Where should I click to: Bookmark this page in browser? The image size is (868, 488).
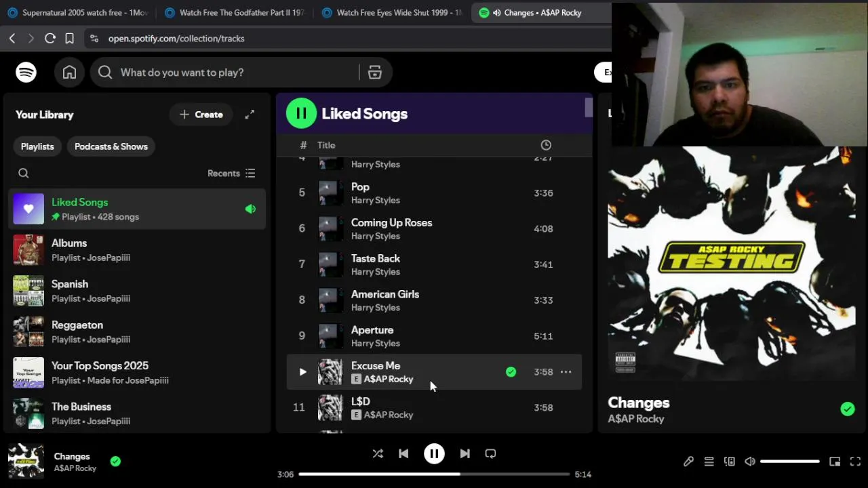[69, 39]
